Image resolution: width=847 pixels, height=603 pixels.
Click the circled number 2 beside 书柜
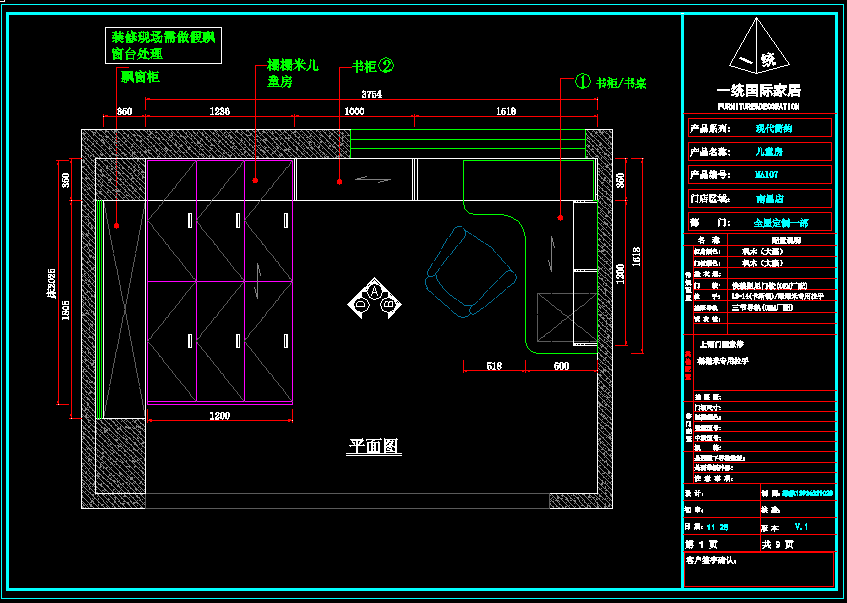387,67
